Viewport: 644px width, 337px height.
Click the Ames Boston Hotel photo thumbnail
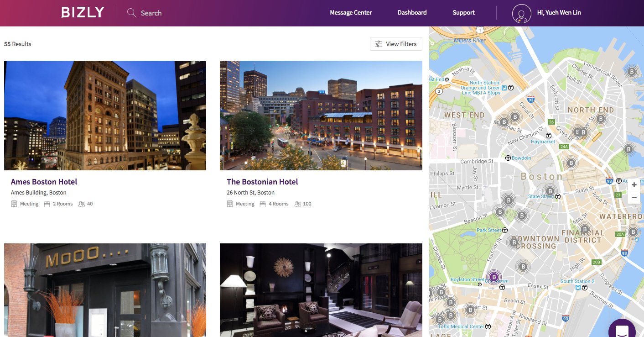coord(105,115)
